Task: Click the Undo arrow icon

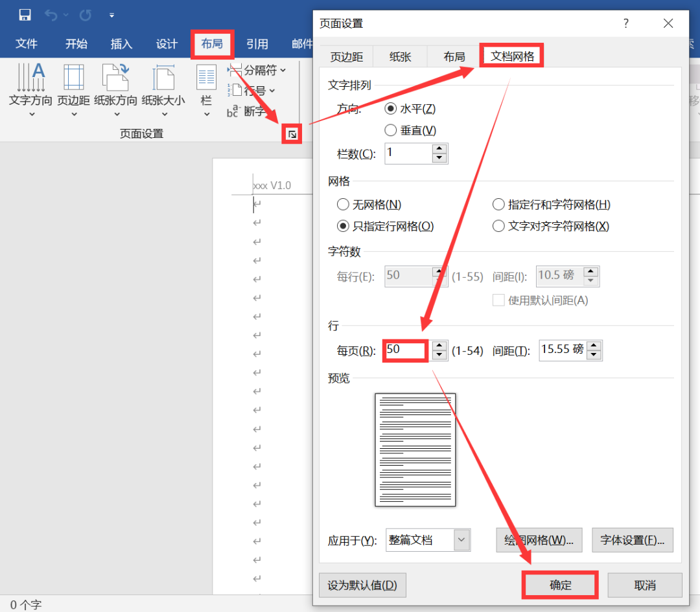Action: click(51, 14)
